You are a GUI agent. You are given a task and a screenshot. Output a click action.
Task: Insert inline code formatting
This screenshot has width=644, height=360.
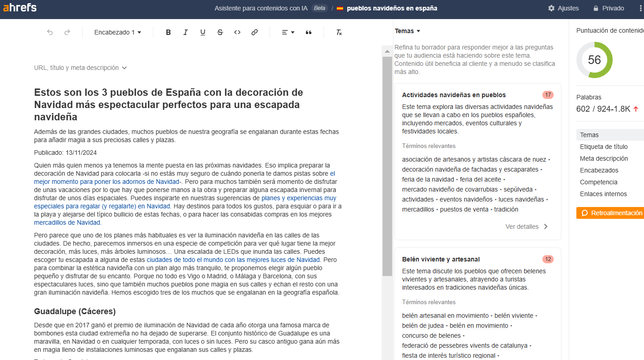237,32
